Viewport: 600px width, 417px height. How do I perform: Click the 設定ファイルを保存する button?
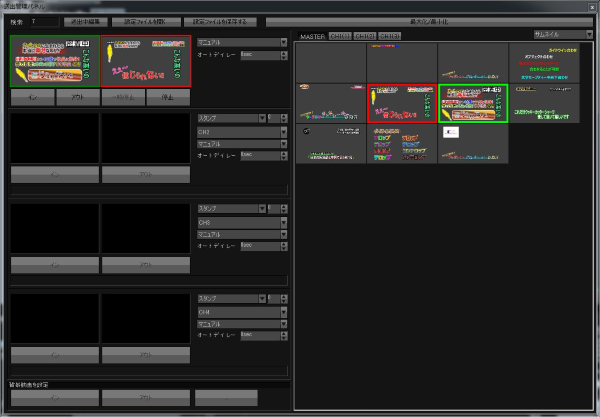tap(220, 22)
